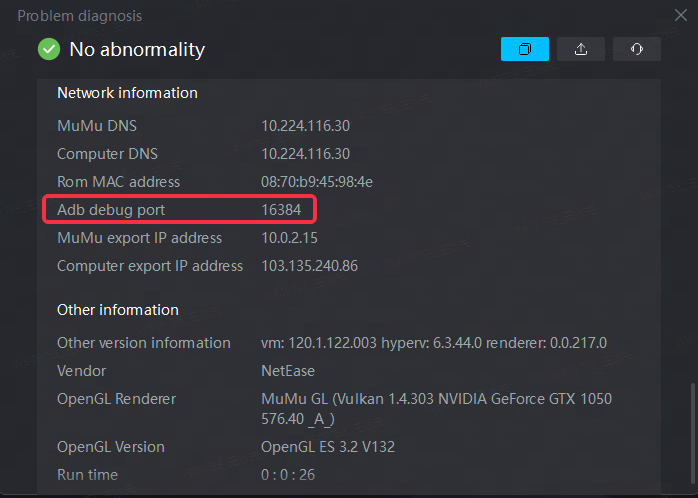Click the blue copy diagnosis info icon
Image resolution: width=698 pixels, height=498 pixels.
pyautogui.click(x=525, y=49)
